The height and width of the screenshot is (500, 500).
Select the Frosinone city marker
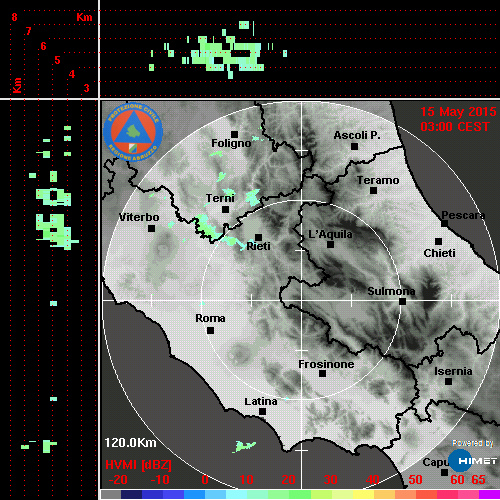tap(322, 374)
